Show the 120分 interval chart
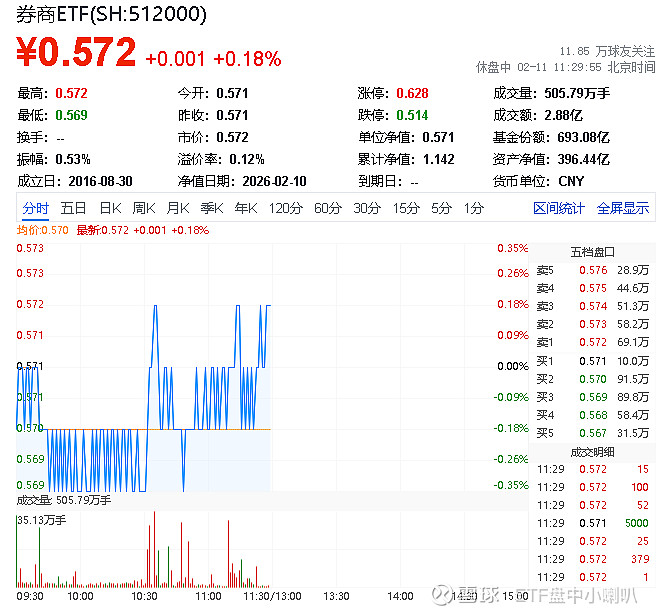Viewport: 656px width, 615px height. pos(285,208)
